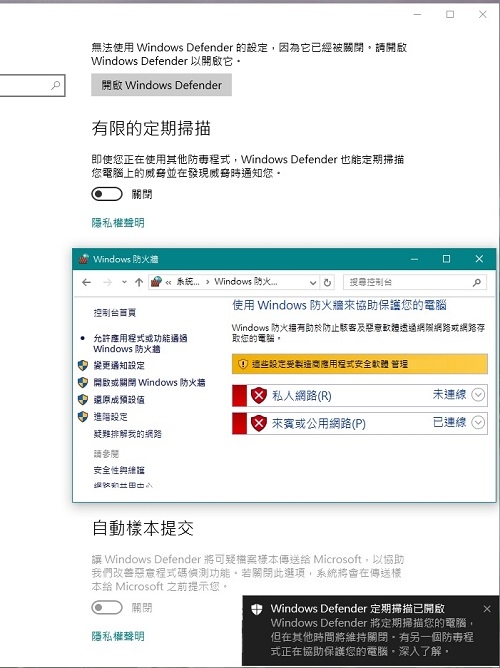This screenshot has width=500, height=668.
Task: Click 未連線 status text
Action: point(449,395)
